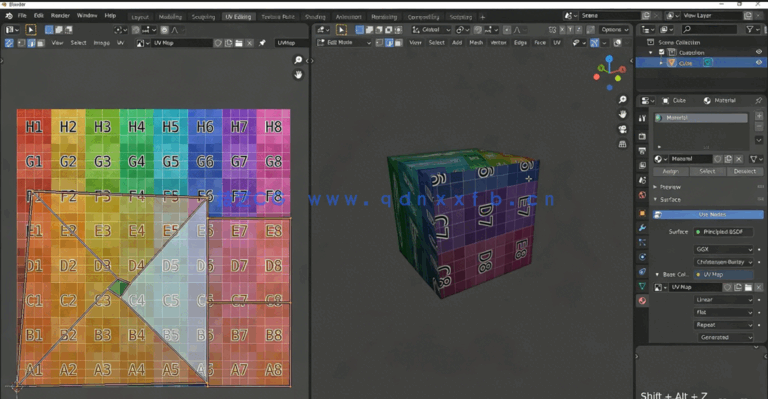Screen dimensions: 768x399
Task: Click blue Z axis on navigation gizmo
Action: (609, 59)
